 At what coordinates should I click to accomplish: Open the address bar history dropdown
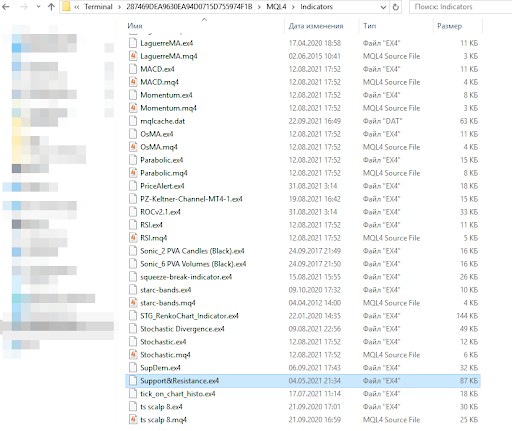[x=383, y=7]
